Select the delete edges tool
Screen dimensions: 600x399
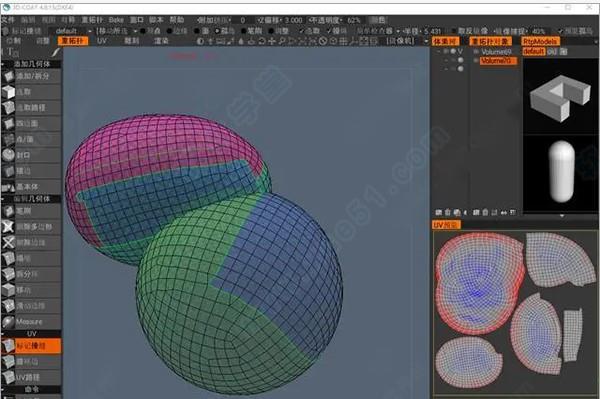(x=31, y=243)
